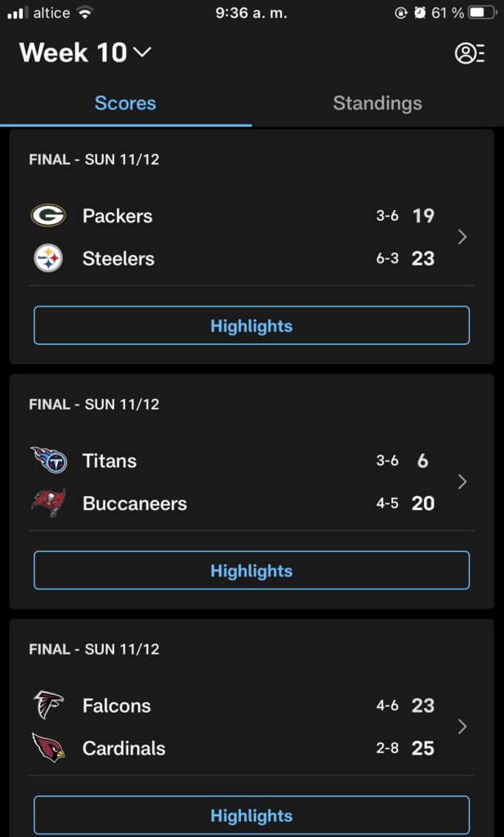The height and width of the screenshot is (837, 504).
Task: Watch Highlights for Titans-Buccaneers game
Action: [252, 571]
